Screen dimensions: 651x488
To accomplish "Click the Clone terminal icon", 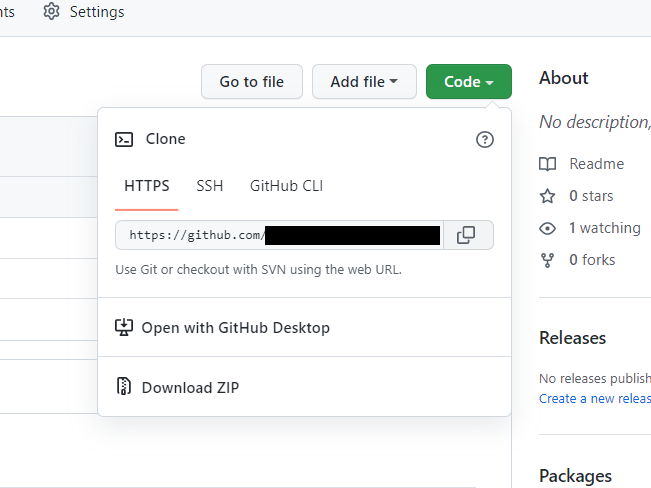I will click(124, 140).
